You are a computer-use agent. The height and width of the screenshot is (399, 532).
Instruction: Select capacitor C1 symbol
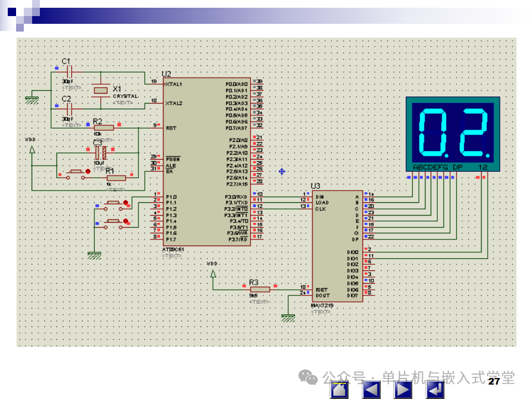pos(69,72)
